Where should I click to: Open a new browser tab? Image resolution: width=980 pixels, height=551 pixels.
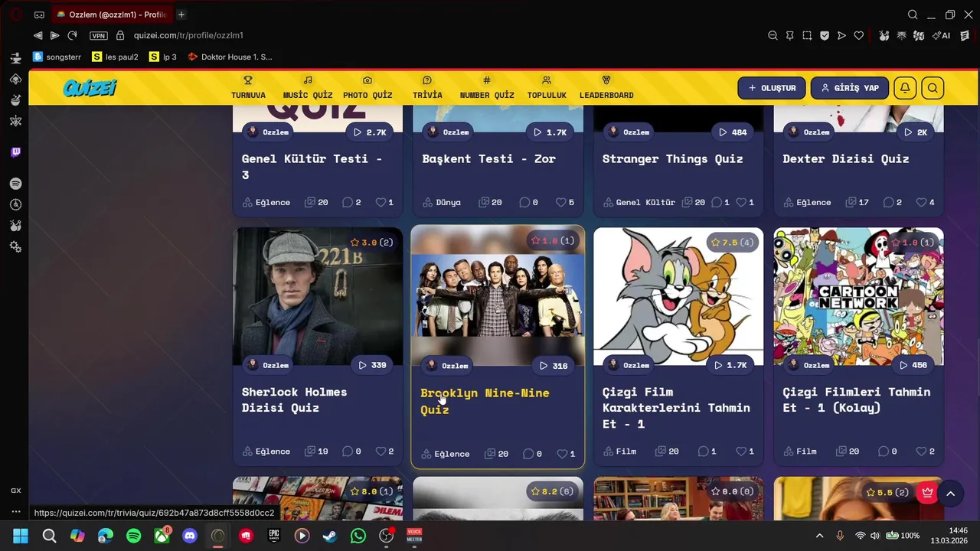pos(181,15)
